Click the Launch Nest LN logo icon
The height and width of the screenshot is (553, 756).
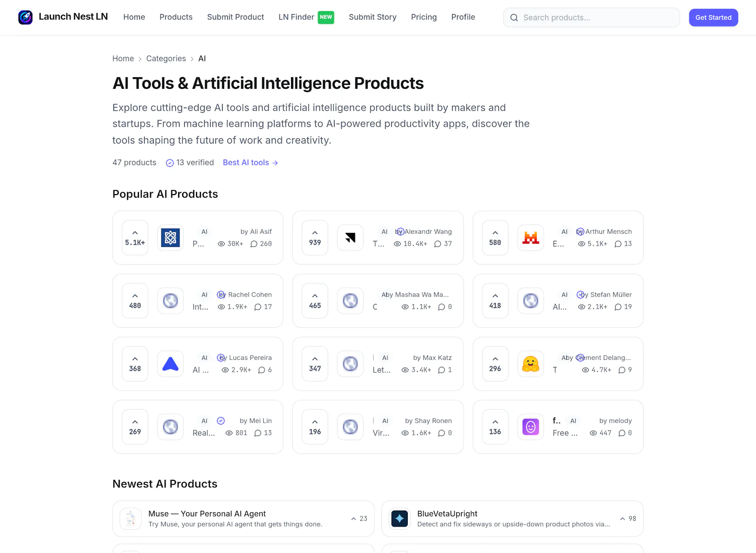tap(26, 17)
